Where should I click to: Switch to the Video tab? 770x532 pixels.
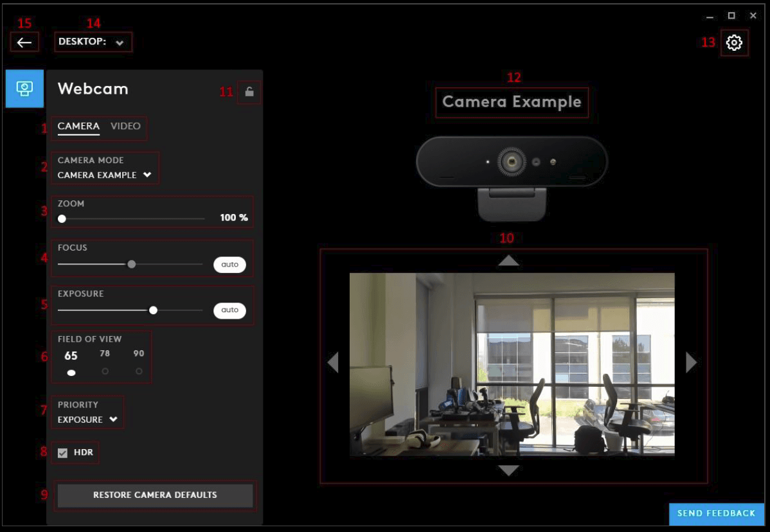coord(125,126)
